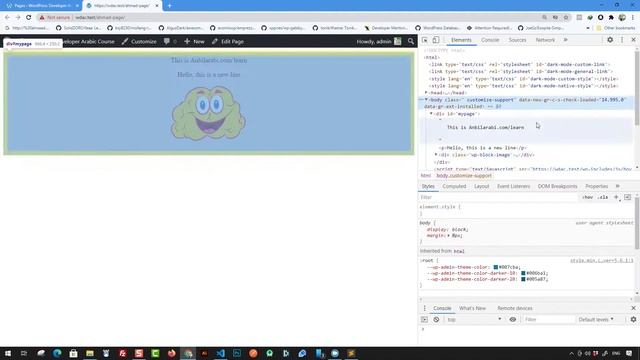Image resolution: width=640 pixels, height=360 pixels.
Task: Toggle the .cls element classes panel
Action: pyautogui.click(x=603, y=197)
